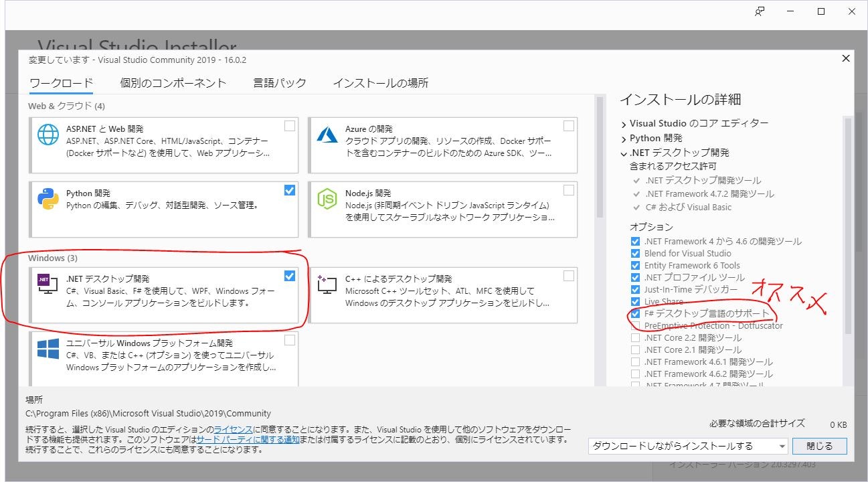This screenshot has width=868, height=482.
Task: Check .NET Core 2.2 開発ツール option
Action: point(635,337)
